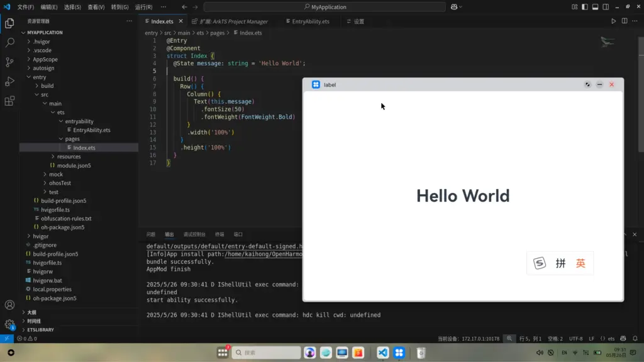
Task: Open the Search view in activity bar
Action: pos(9,43)
